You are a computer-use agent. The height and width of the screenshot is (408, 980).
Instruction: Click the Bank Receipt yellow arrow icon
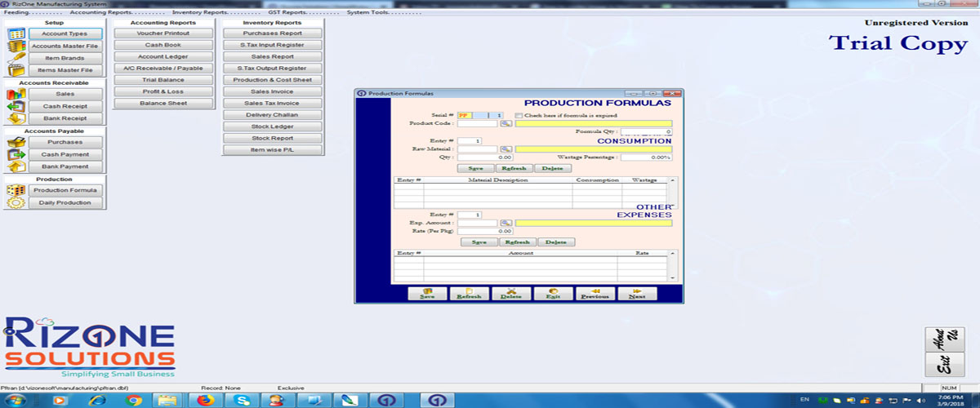(16, 118)
